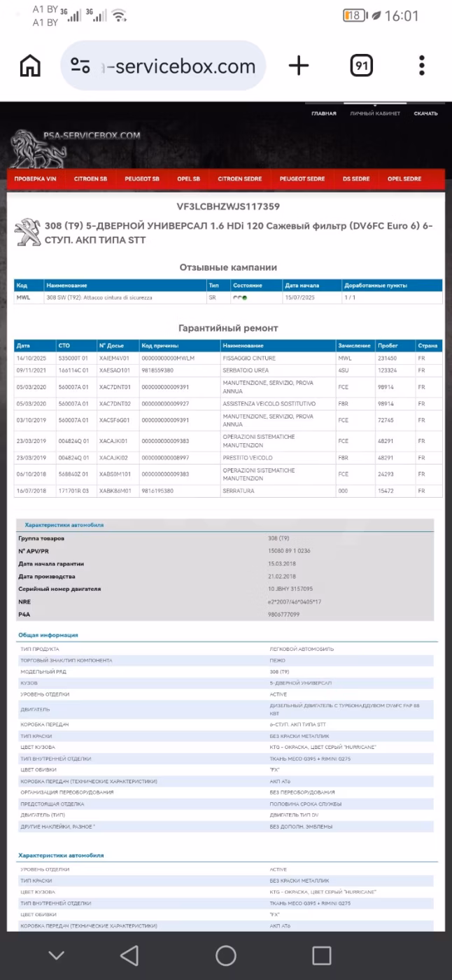Viewport: 452px width, 980px height.
Task: Click STO code 171701R 03
Action: (73, 491)
